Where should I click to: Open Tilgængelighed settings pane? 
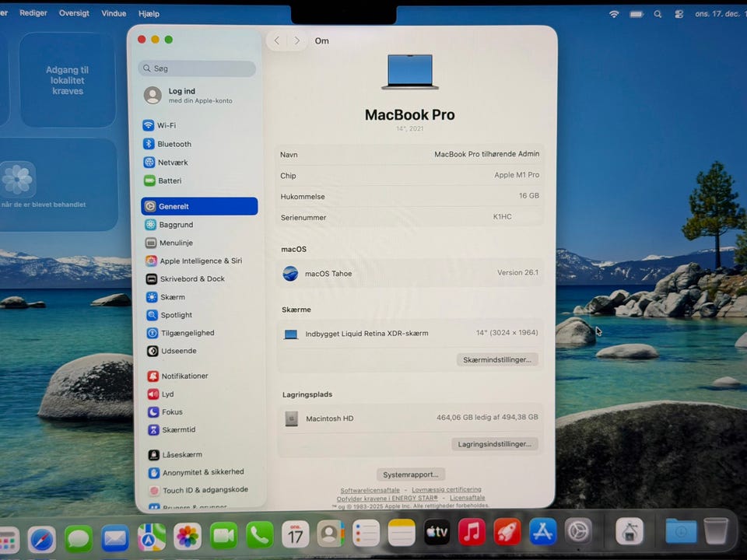pos(187,333)
